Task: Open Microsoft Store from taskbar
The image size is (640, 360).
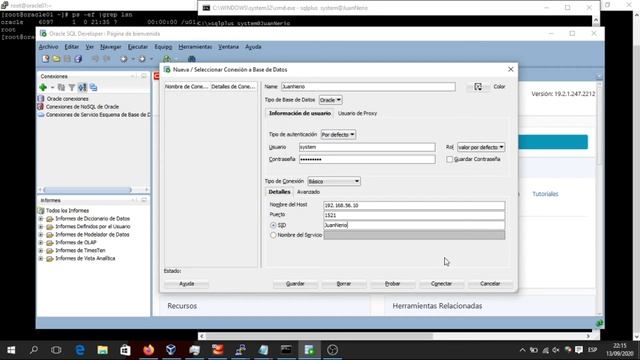Action: coord(125,350)
